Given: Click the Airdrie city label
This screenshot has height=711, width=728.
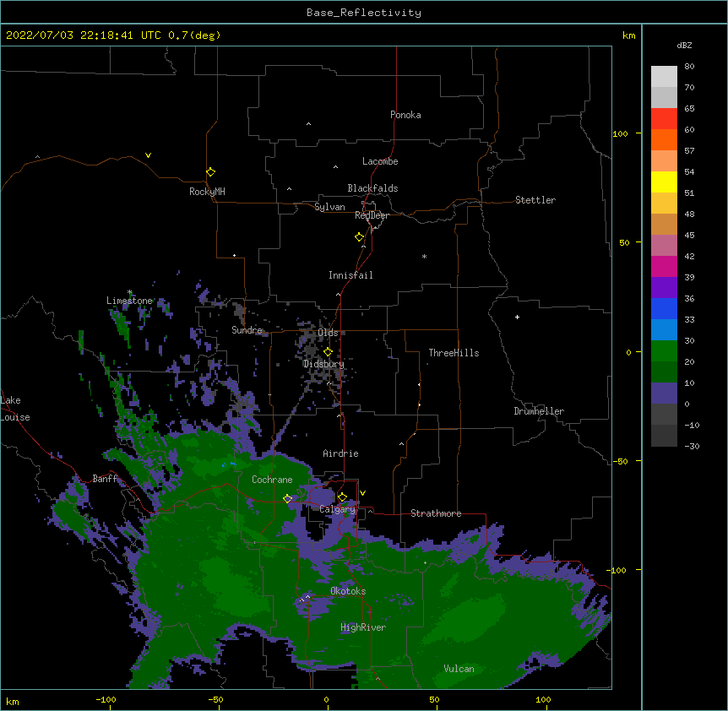Looking at the screenshot, I should 340,453.
